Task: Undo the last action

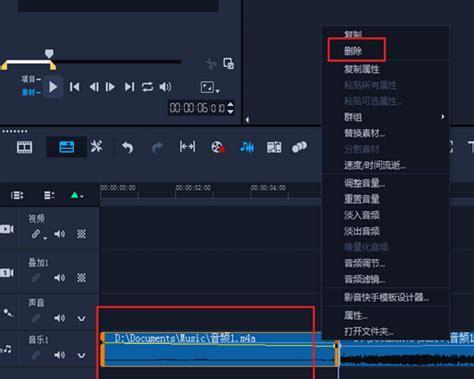Action: point(127,147)
